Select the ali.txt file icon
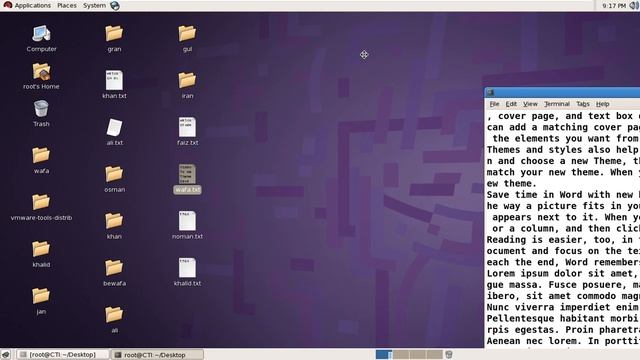The image size is (640, 360). 114,127
